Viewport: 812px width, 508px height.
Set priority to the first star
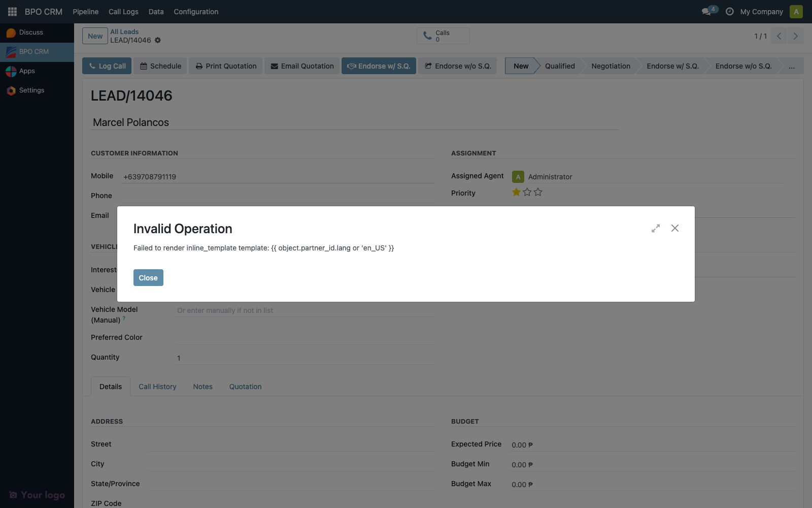[x=516, y=192]
